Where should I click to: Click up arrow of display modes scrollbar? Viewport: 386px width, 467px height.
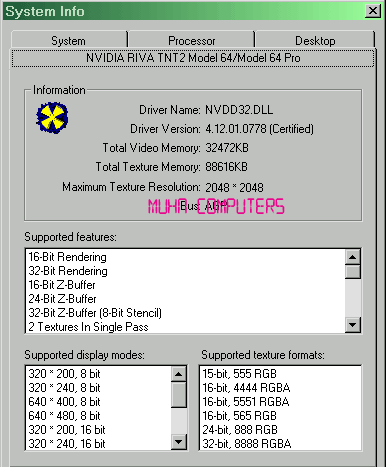pyautogui.click(x=179, y=374)
